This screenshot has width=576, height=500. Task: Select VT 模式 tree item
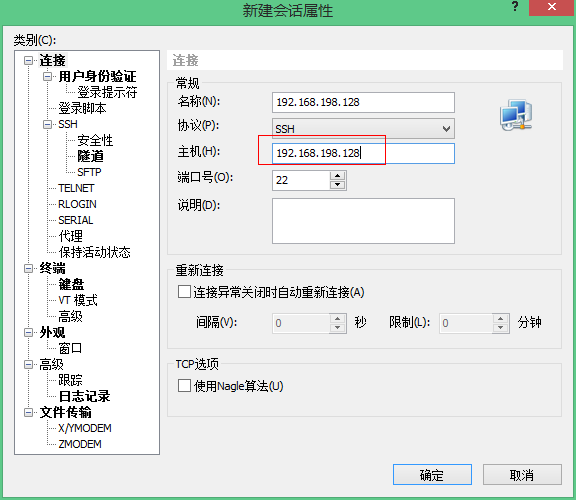click(x=78, y=301)
